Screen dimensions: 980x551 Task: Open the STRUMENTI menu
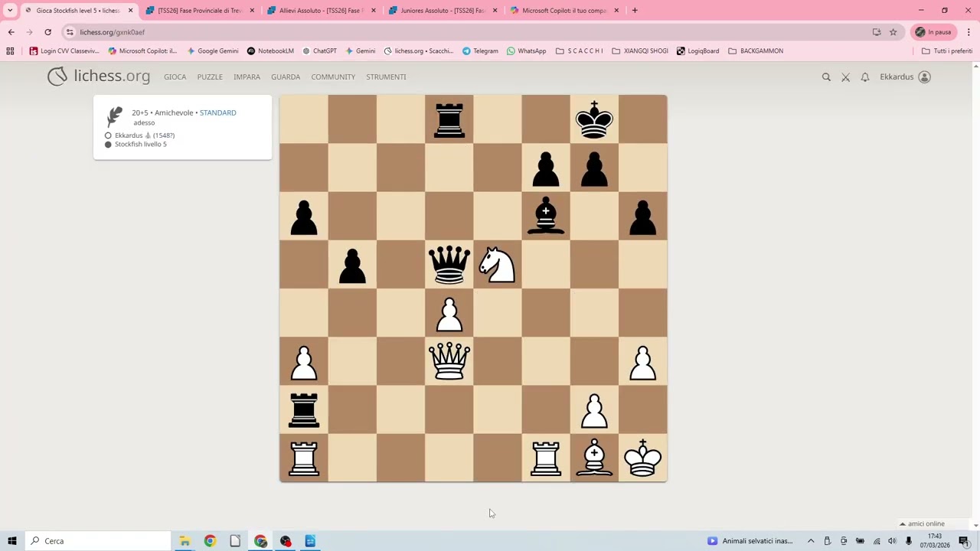(386, 77)
